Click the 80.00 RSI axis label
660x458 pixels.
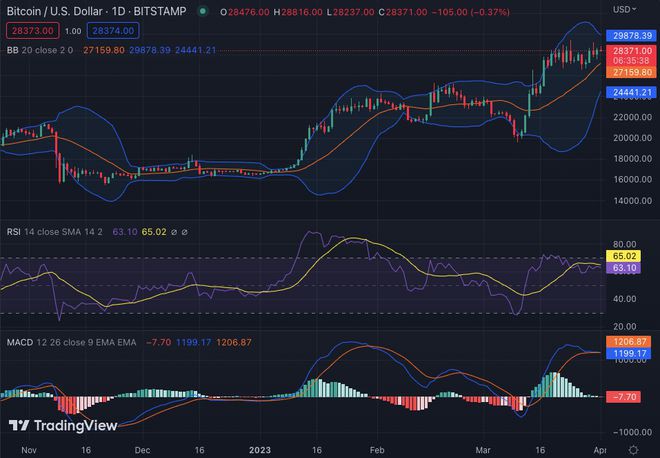625,244
